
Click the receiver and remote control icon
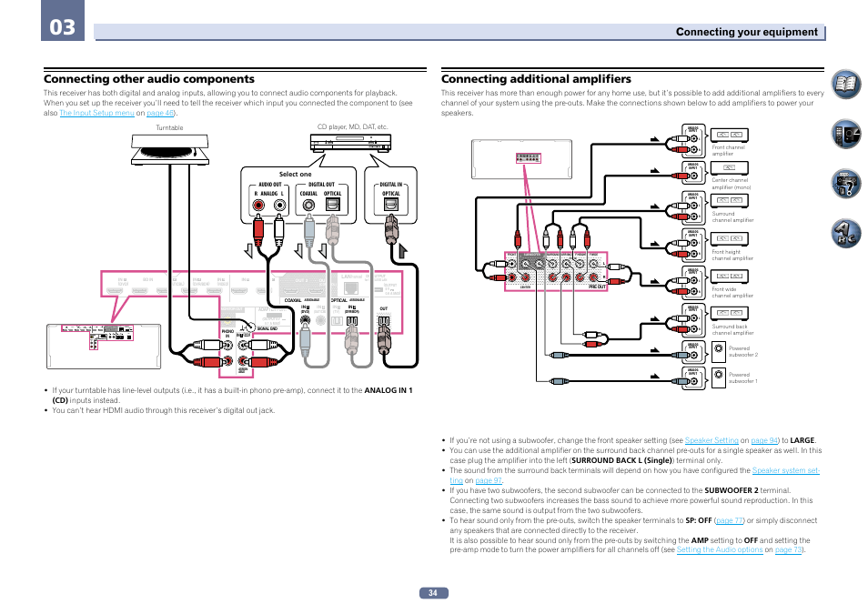846,134
